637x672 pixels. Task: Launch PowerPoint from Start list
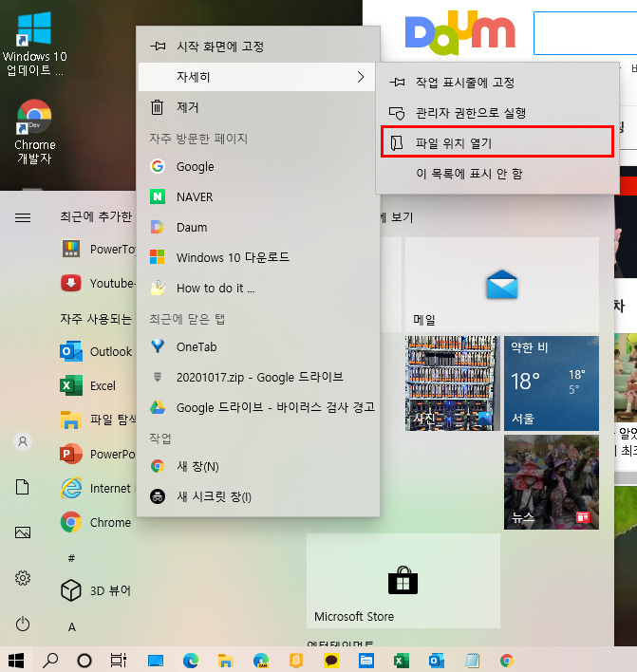(x=98, y=454)
